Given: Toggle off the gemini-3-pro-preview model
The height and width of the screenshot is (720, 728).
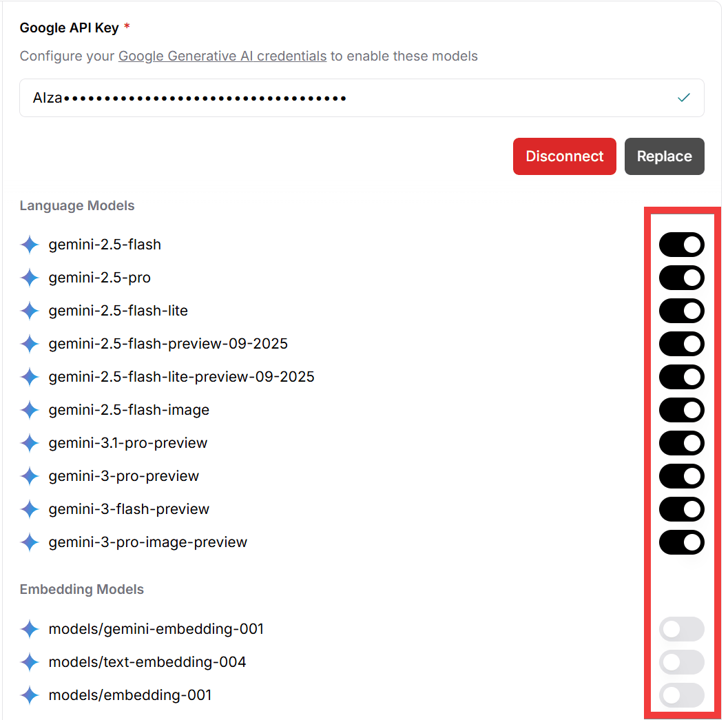Looking at the screenshot, I should [681, 476].
